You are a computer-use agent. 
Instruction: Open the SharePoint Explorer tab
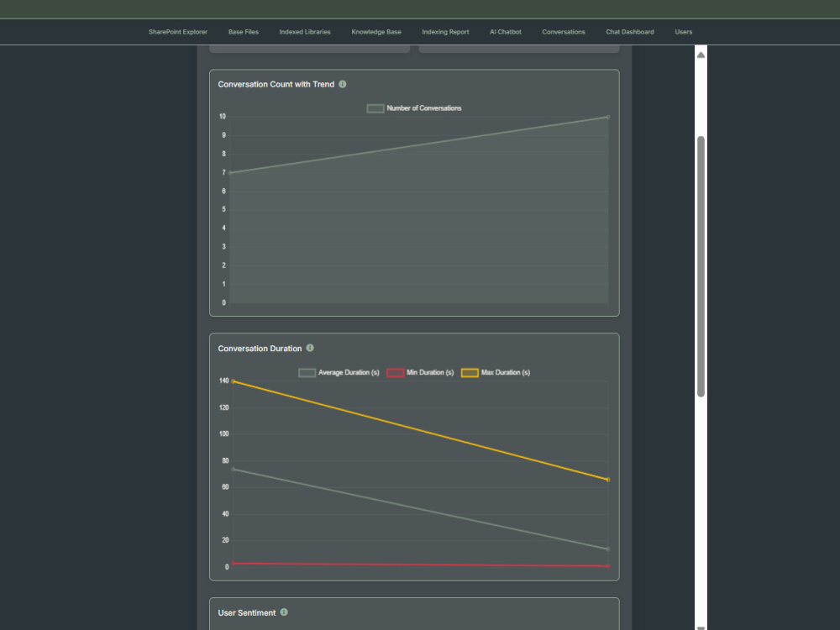tap(178, 32)
